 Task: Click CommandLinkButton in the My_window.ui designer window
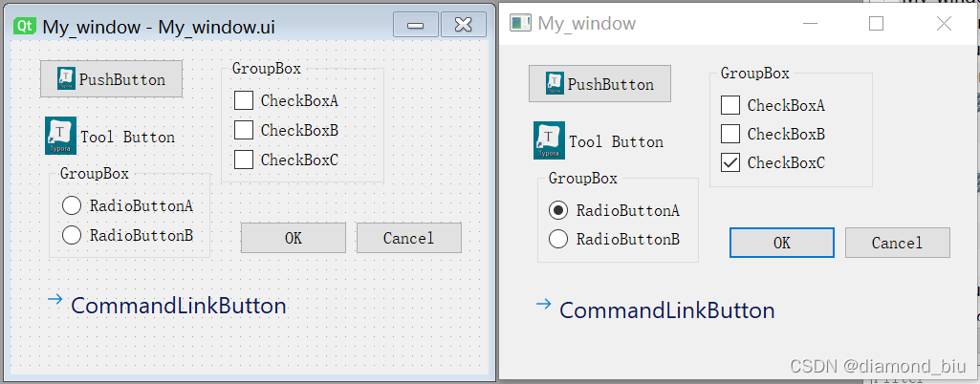(167, 306)
